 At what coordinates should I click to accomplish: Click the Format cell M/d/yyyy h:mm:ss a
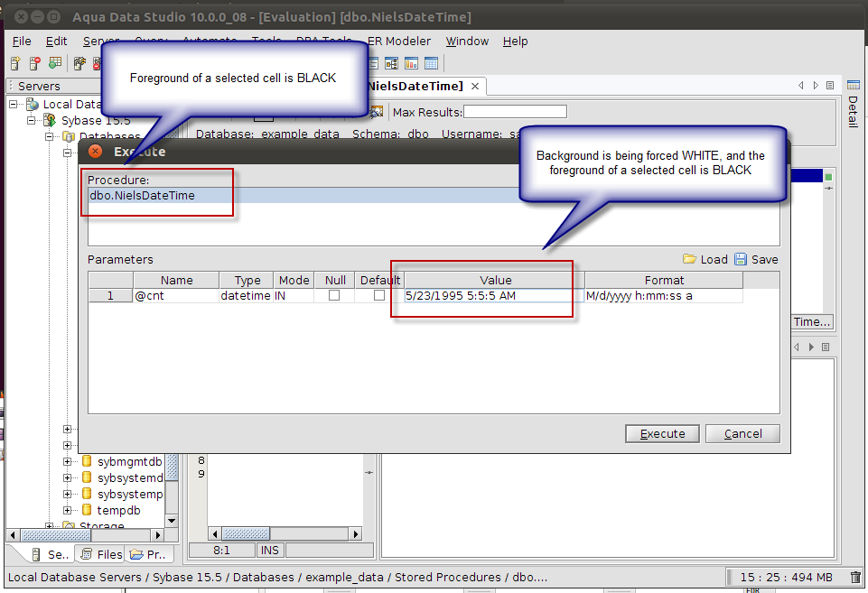pos(664,295)
